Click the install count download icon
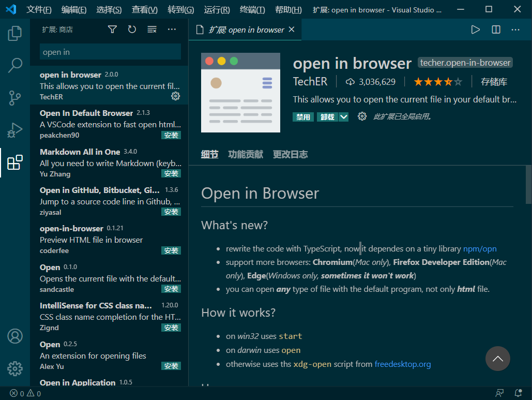This screenshot has height=400, width=532. (x=350, y=82)
